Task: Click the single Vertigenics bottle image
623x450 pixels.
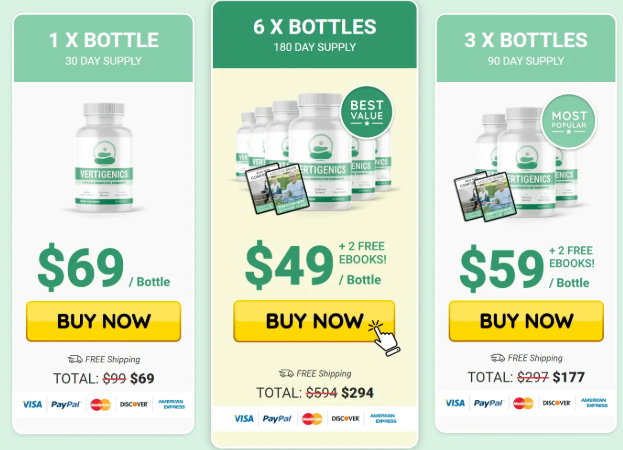Action: [104, 157]
